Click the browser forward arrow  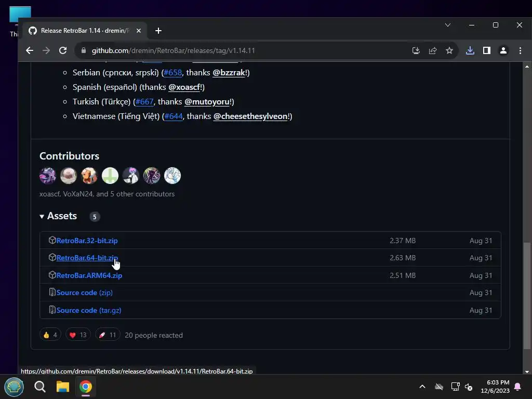coord(46,50)
